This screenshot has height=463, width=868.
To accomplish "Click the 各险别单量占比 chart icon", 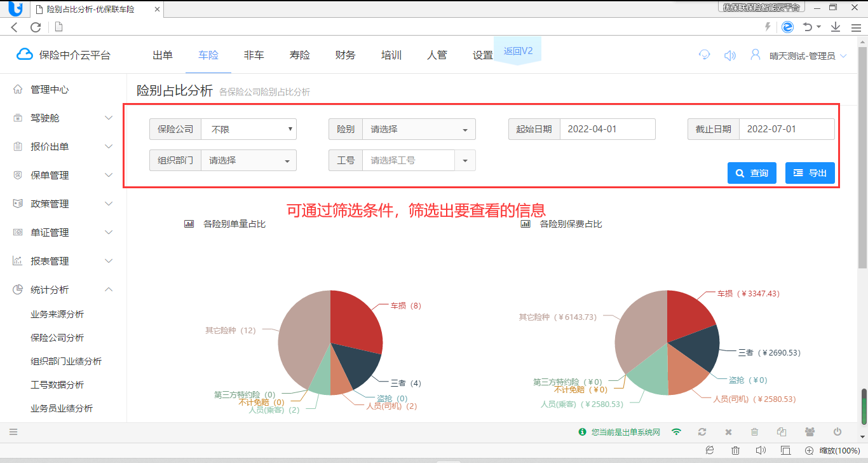I will [x=189, y=224].
